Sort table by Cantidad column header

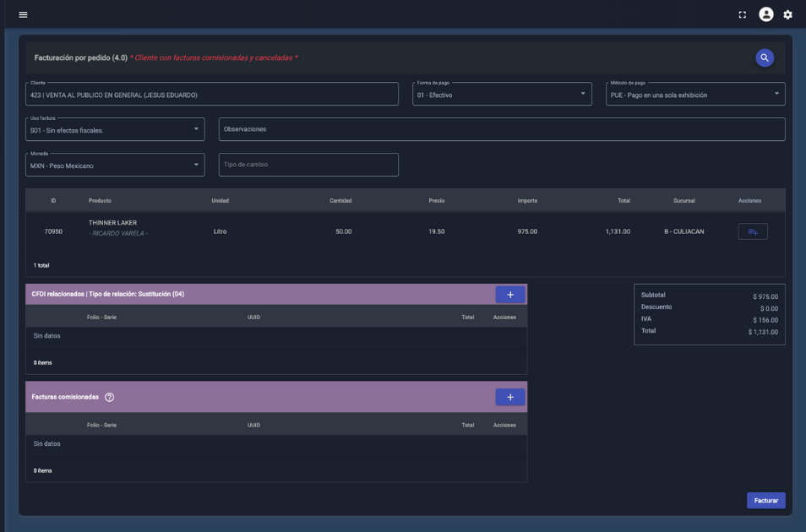point(340,201)
